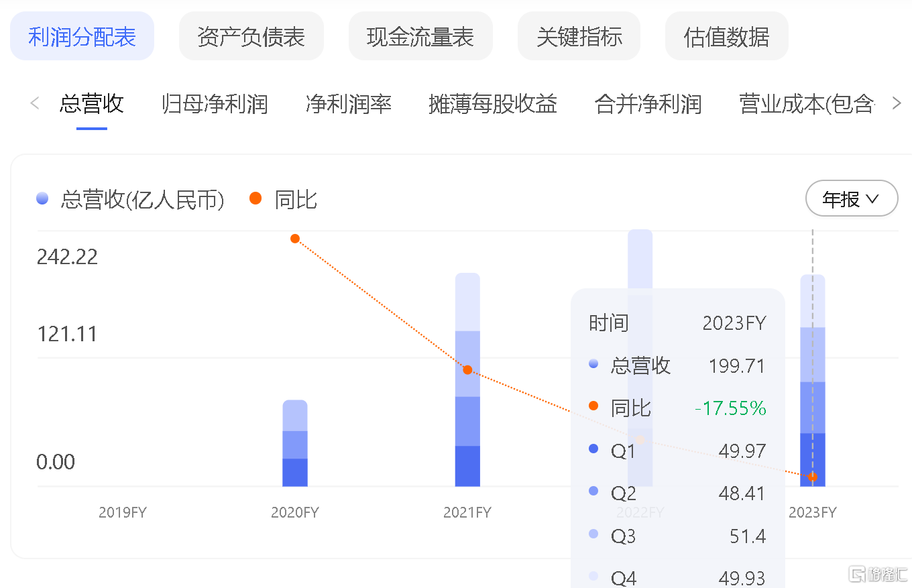The image size is (912, 588).
Task: Choose the 合并净利润 metric
Action: pos(648,104)
